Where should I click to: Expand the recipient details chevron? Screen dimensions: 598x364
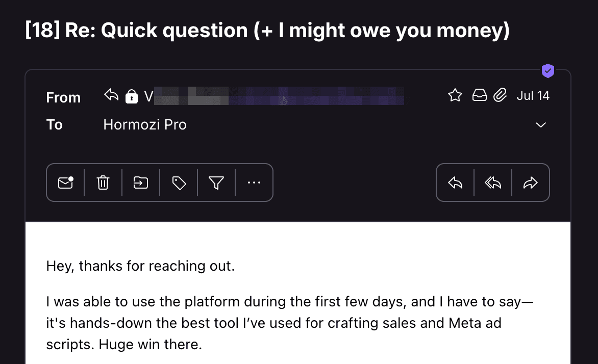coord(541,125)
